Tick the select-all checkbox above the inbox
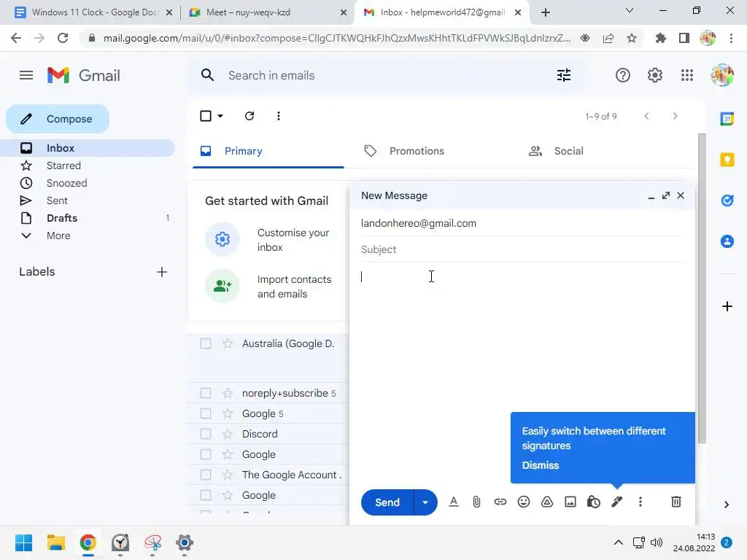 [x=205, y=116]
